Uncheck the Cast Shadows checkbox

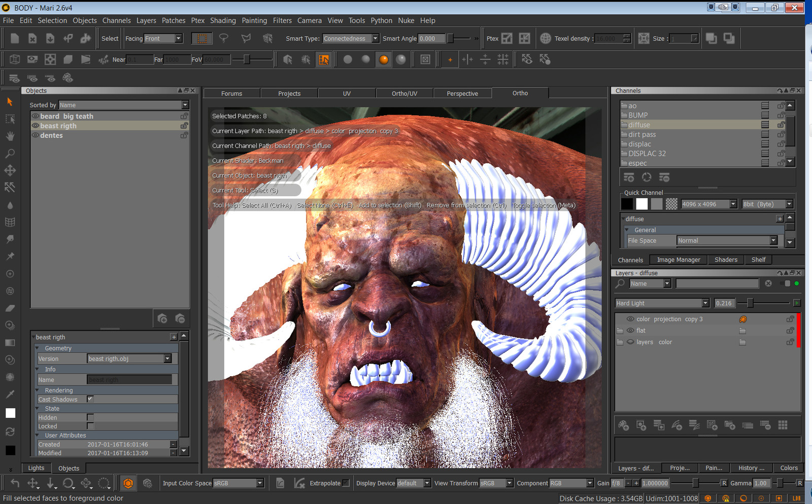click(x=90, y=399)
